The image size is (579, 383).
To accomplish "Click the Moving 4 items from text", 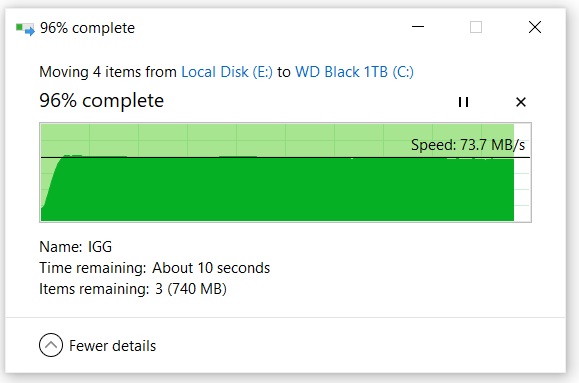I will 108,72.
